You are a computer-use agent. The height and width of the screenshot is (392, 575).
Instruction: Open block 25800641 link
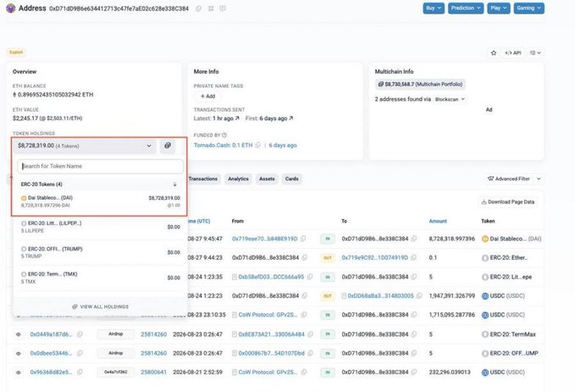point(153,373)
